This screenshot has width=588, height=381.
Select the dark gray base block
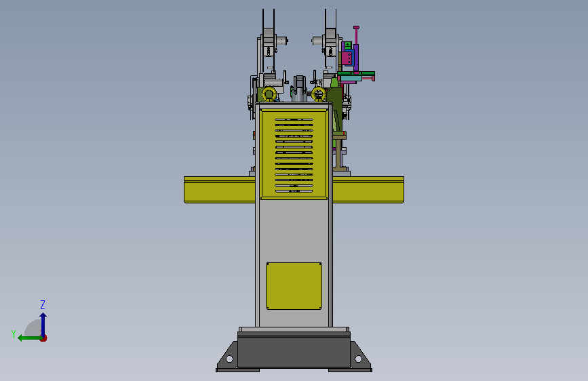pyautogui.click(x=294, y=350)
